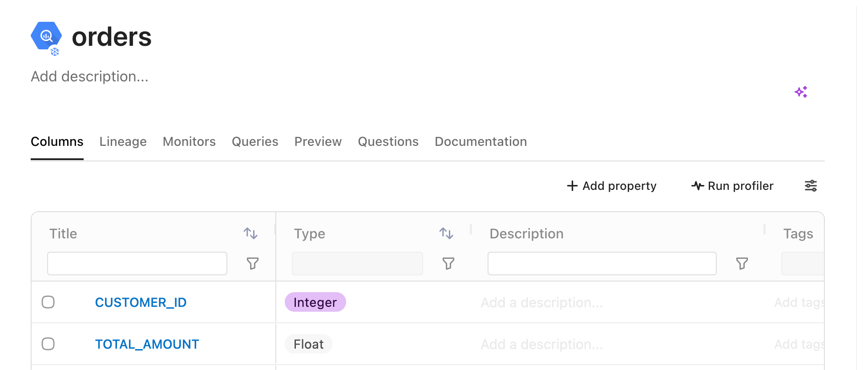Switch to the Monitors tab

(x=189, y=141)
